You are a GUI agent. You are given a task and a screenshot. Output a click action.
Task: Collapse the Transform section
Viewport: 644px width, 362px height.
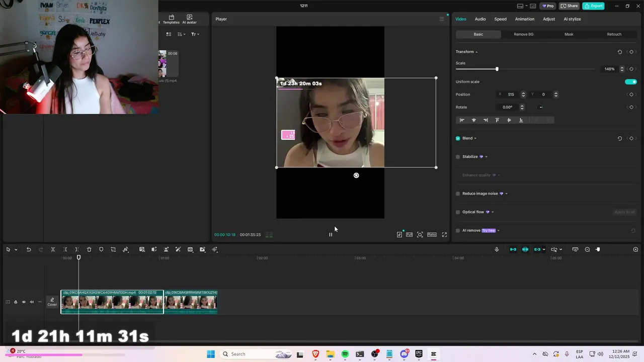[476, 52]
